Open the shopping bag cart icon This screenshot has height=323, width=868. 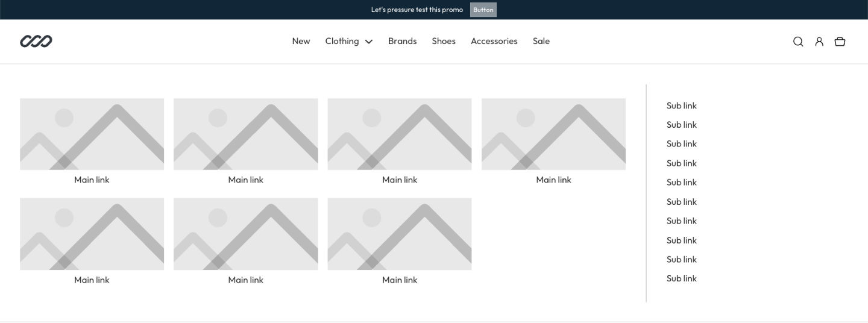click(x=840, y=42)
